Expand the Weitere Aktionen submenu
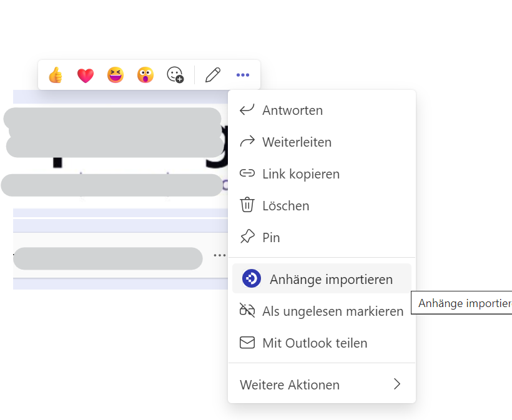 pyautogui.click(x=290, y=385)
